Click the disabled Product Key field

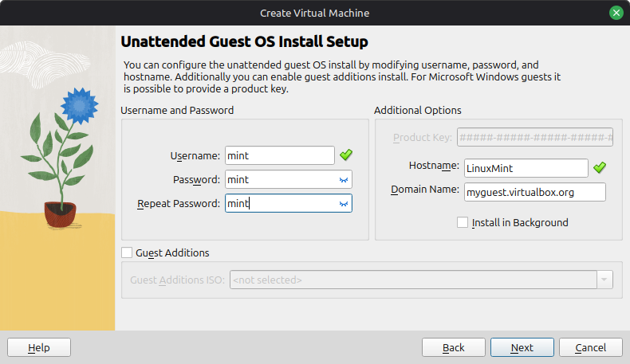tap(535, 137)
